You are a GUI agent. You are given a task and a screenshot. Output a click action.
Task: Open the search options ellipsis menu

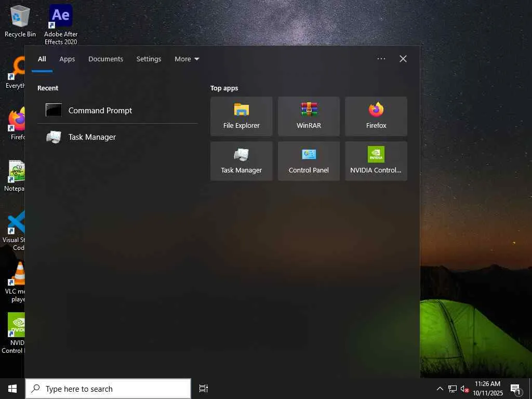coord(381,59)
